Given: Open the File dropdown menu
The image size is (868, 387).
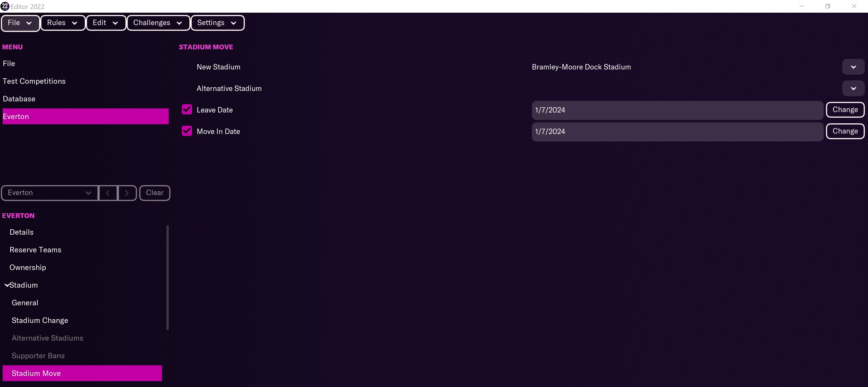Looking at the screenshot, I should pos(20,23).
